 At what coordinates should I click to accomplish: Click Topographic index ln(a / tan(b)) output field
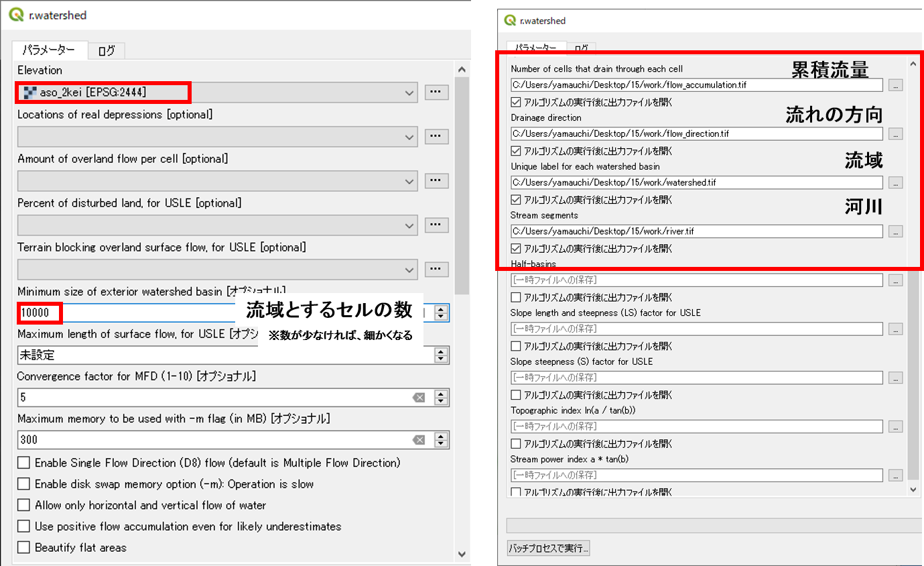pyautogui.click(x=697, y=426)
